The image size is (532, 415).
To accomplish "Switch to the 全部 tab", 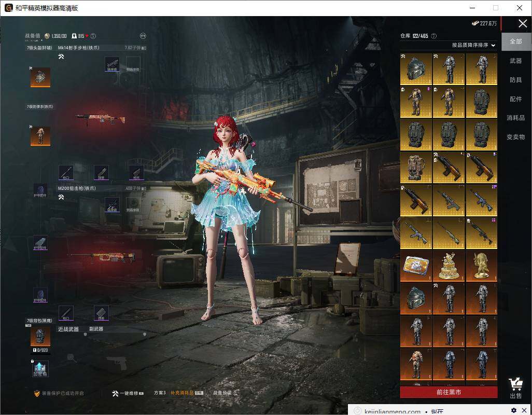I will [x=516, y=41].
